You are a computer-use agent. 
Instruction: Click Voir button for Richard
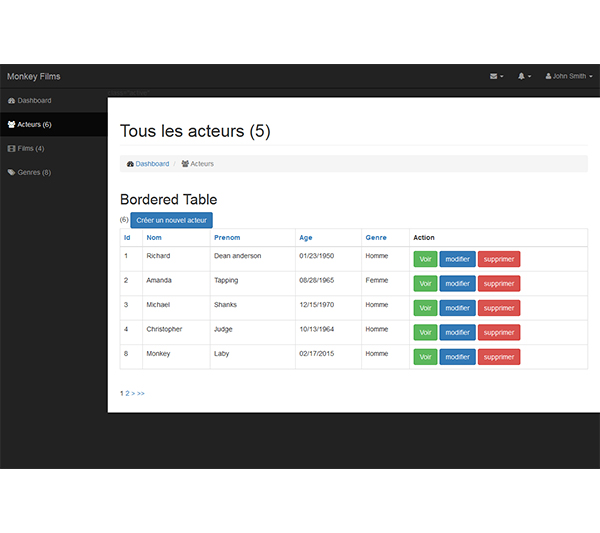[425, 259]
